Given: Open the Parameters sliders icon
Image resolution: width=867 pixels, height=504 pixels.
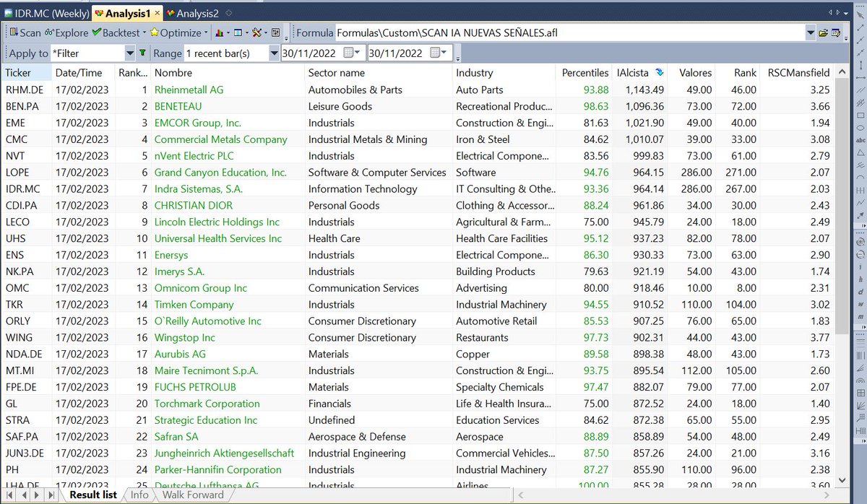Looking at the screenshot, I should click(x=275, y=32).
